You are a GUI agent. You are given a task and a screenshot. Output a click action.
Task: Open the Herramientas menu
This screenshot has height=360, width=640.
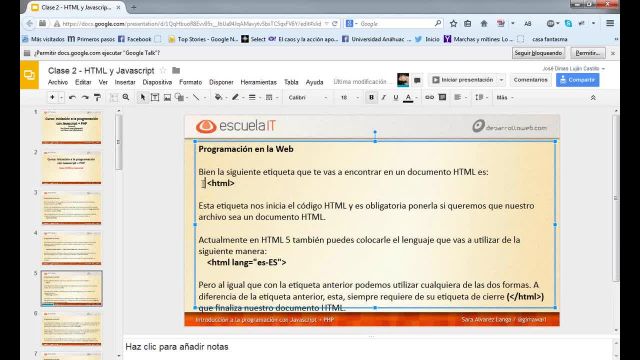coord(258,82)
